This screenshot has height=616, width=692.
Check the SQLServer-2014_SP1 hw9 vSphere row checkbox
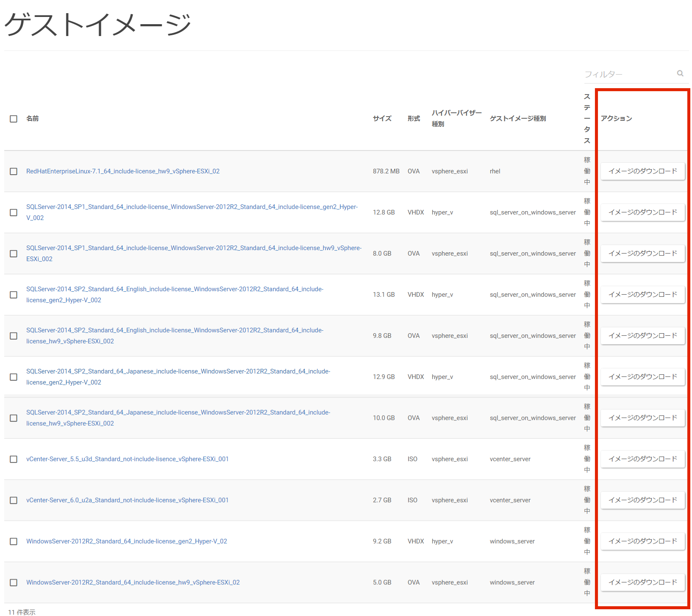(14, 254)
